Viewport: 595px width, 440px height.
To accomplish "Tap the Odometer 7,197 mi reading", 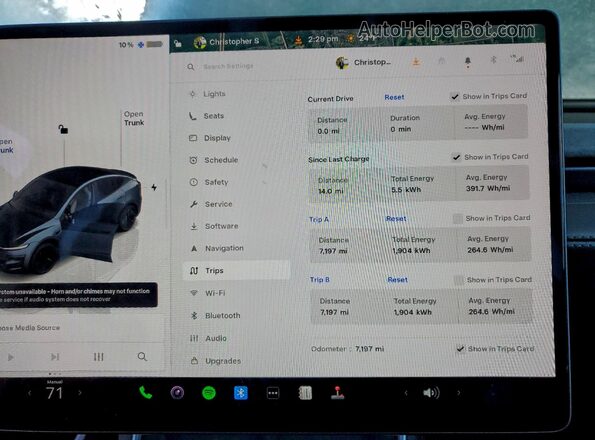I will 347,349.
